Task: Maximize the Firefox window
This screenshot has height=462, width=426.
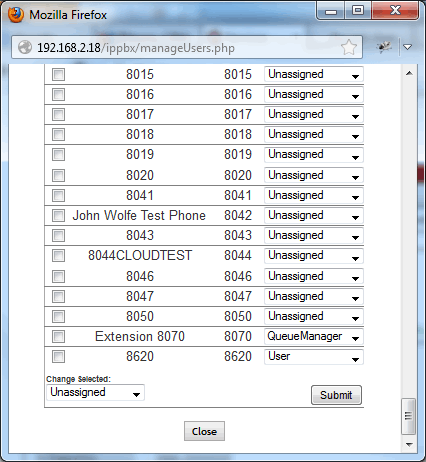Action: [358, 11]
